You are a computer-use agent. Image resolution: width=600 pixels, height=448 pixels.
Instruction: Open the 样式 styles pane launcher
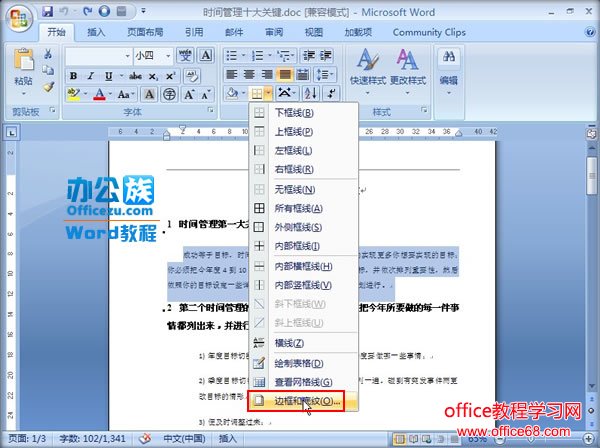[424, 110]
